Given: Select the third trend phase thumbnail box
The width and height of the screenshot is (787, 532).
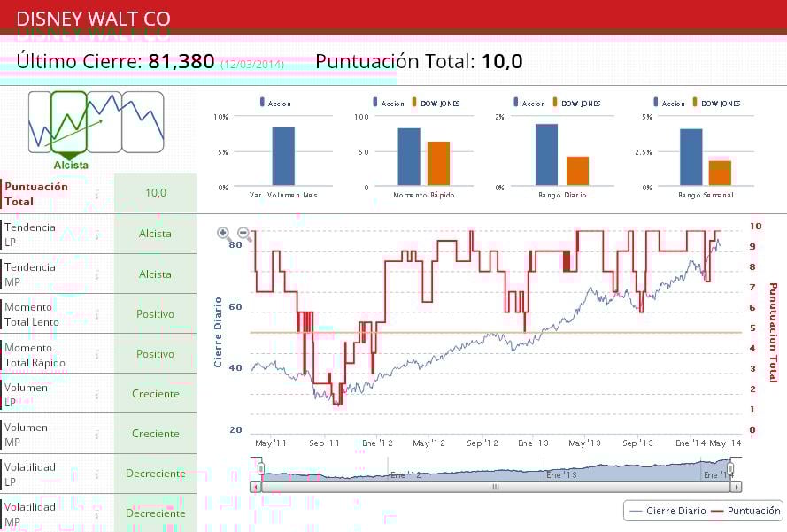Looking at the screenshot, I should point(104,122).
